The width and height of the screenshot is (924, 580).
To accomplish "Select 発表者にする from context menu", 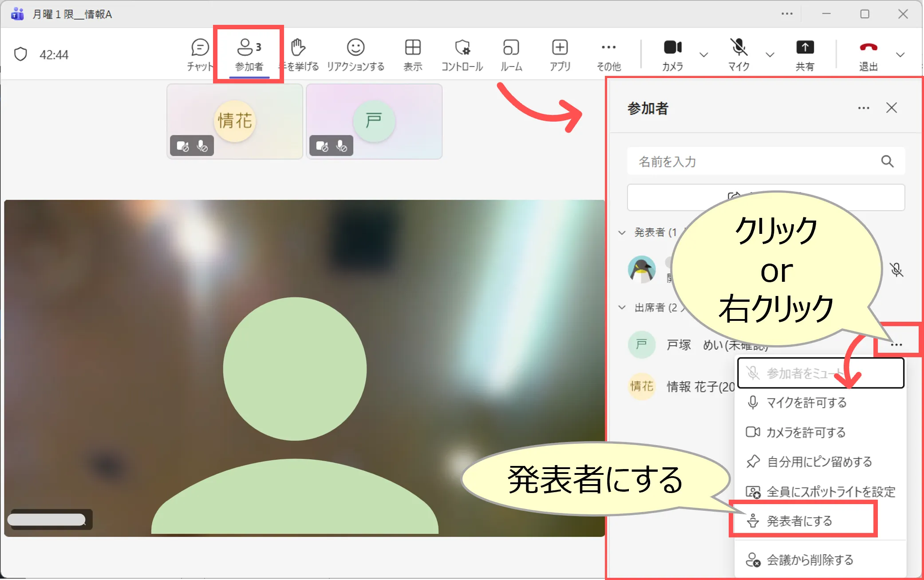I will (799, 521).
